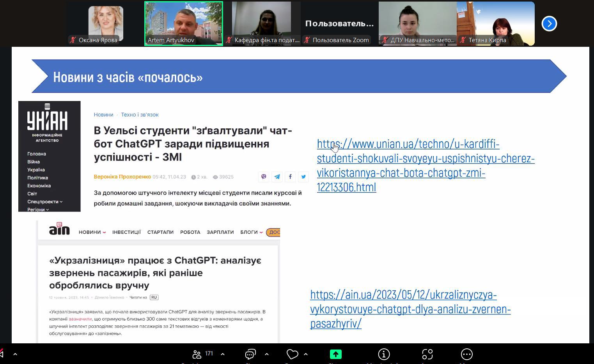Open the participants panel showing 171
Image resolution: width=594 pixels, height=364 pixels.
tap(202, 354)
